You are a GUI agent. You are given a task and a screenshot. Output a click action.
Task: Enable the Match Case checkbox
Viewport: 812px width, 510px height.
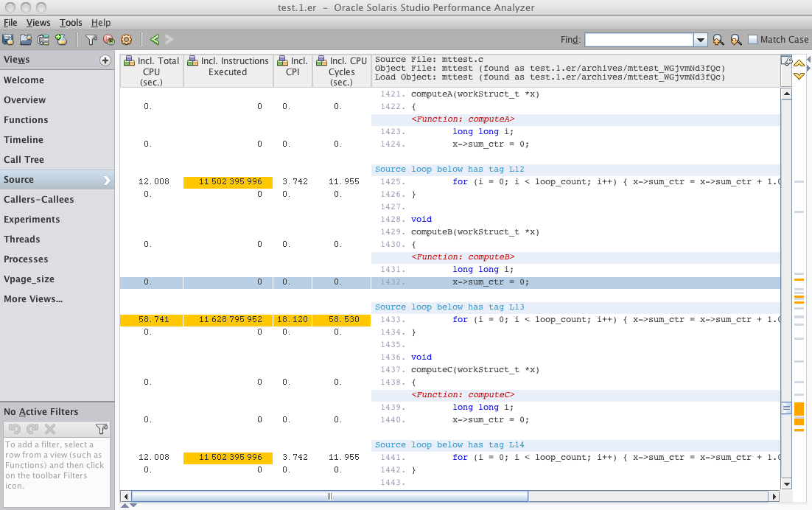[x=753, y=39]
